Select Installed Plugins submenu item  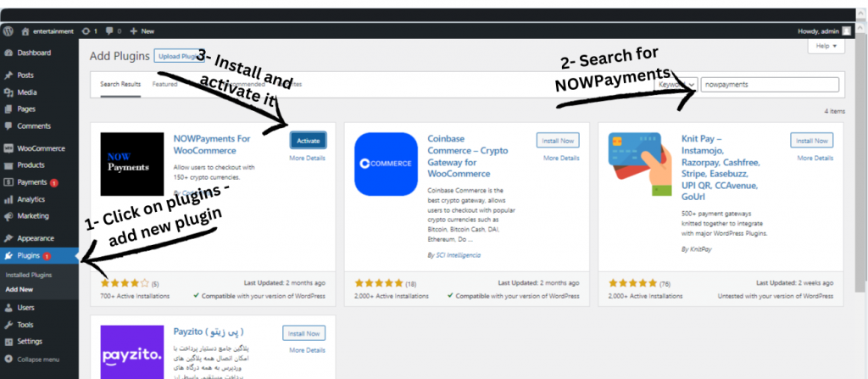(x=29, y=275)
